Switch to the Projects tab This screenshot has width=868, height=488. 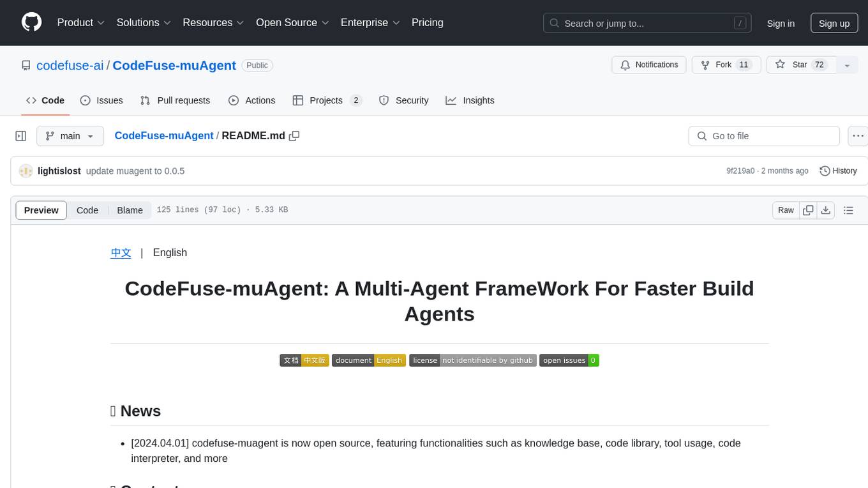pos(327,100)
